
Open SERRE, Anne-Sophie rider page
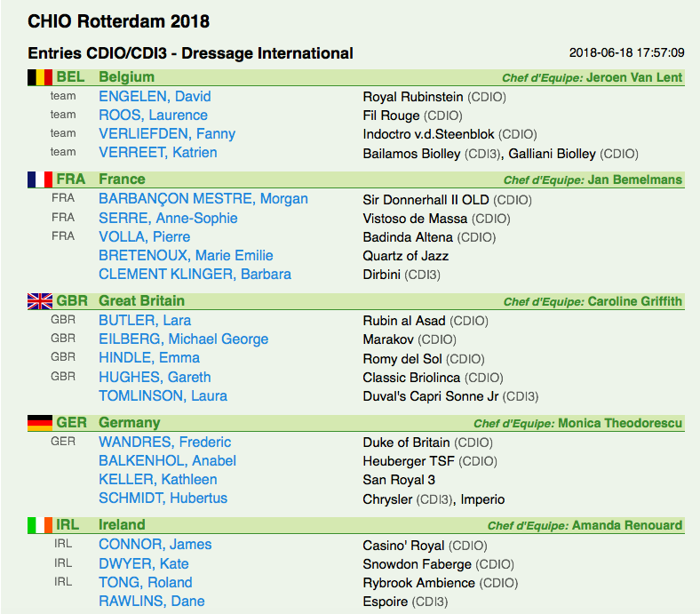tap(168, 218)
